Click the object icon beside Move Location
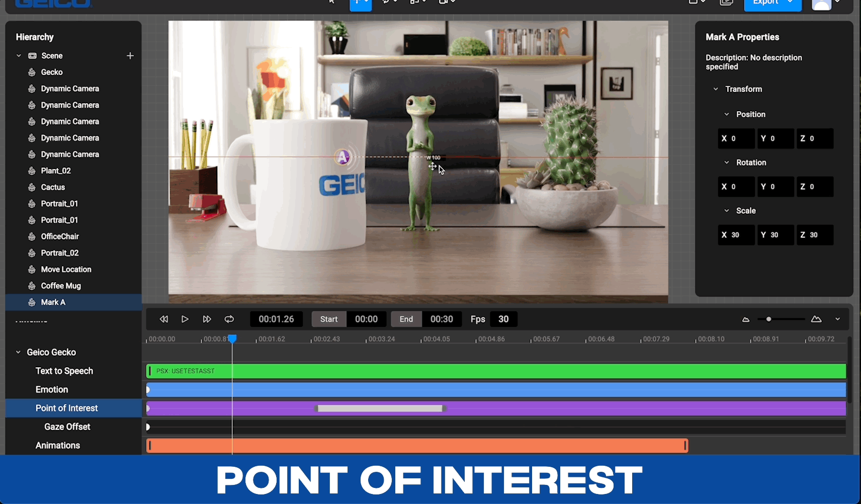The width and height of the screenshot is (861, 504). 32,269
